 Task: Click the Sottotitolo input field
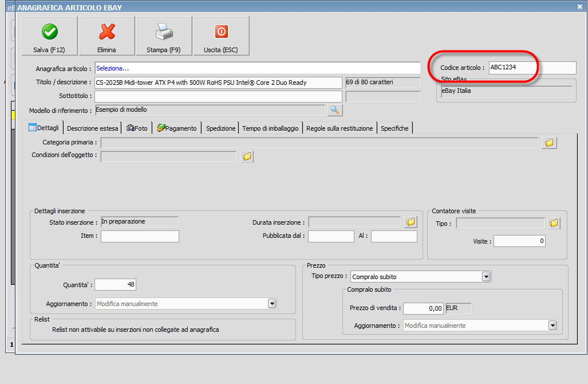tap(218, 96)
